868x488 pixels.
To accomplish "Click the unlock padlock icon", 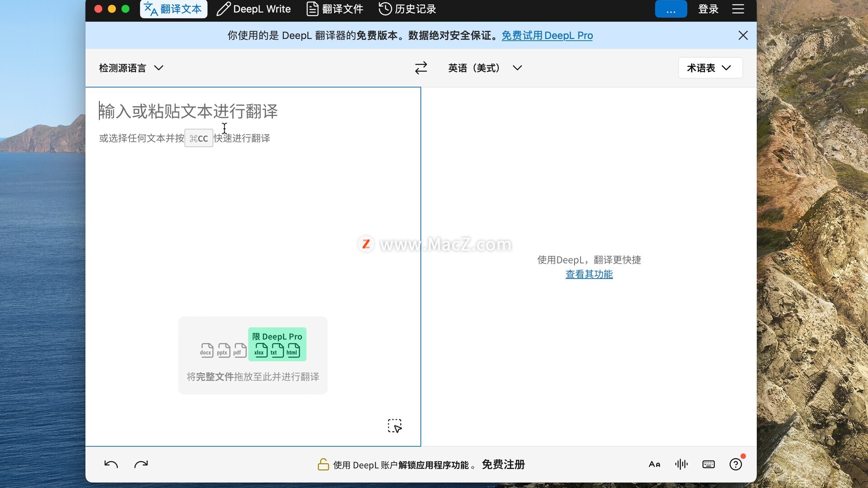I will [323, 464].
